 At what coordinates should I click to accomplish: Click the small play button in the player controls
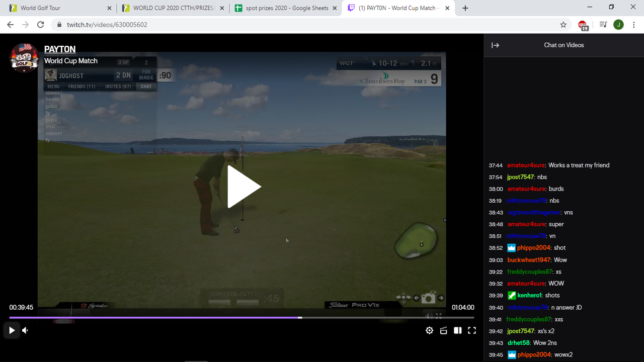[x=12, y=330]
